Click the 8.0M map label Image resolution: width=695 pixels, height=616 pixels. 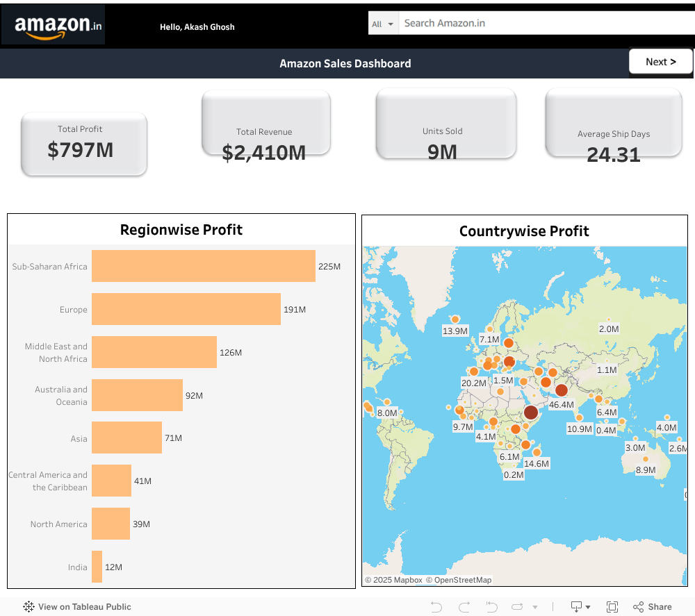coord(387,413)
